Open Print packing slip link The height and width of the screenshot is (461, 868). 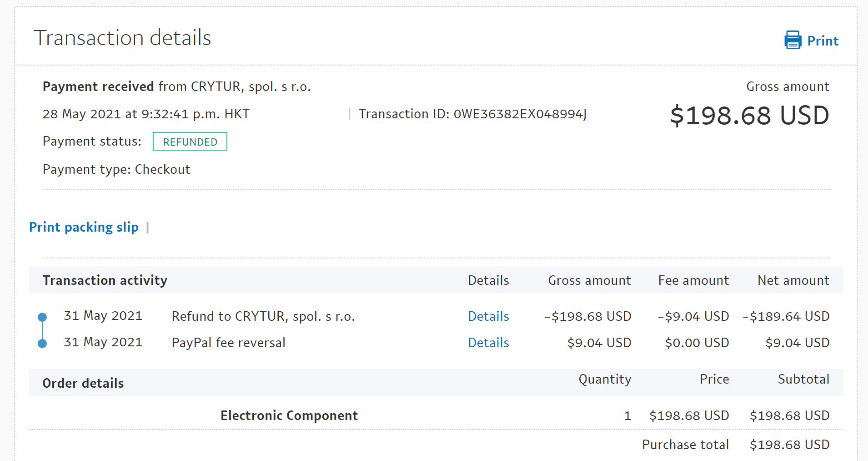point(84,227)
